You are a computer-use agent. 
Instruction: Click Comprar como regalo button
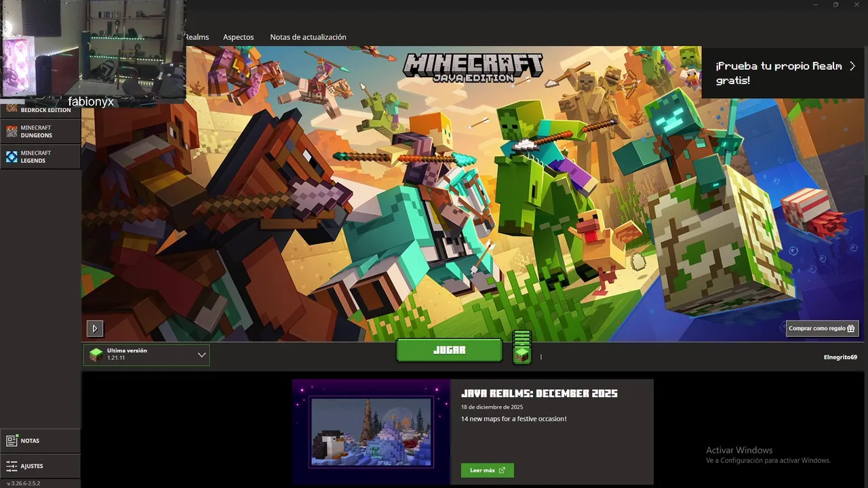click(822, 328)
